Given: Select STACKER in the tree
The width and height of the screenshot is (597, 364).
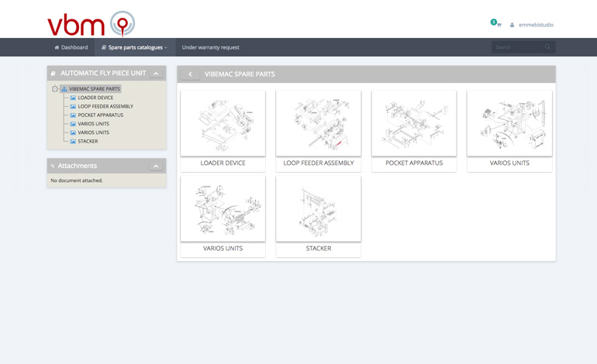Looking at the screenshot, I should [x=88, y=142].
